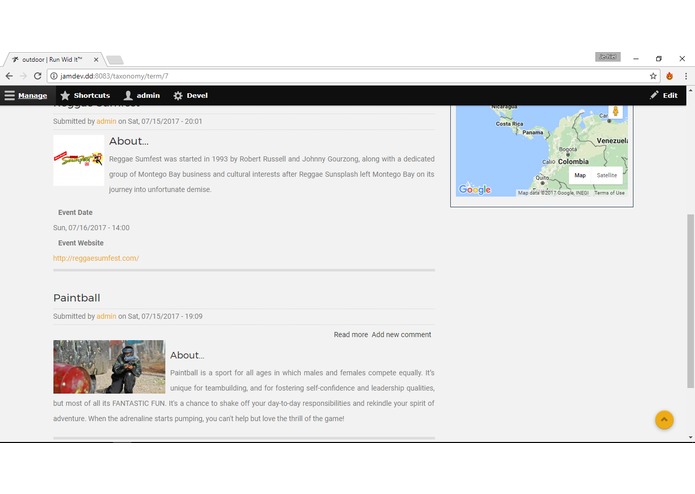Open the flame extension icon
This screenshot has height=494, width=695.
click(x=669, y=76)
